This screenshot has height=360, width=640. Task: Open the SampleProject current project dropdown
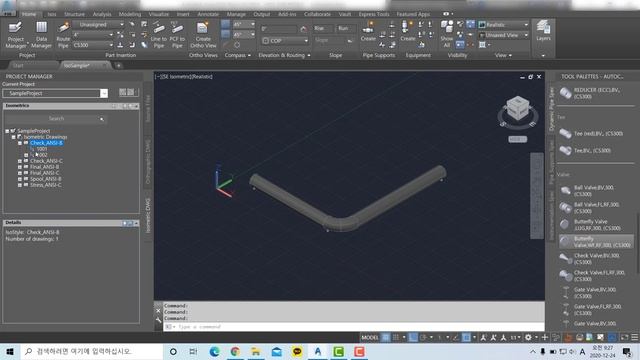click(x=55, y=93)
